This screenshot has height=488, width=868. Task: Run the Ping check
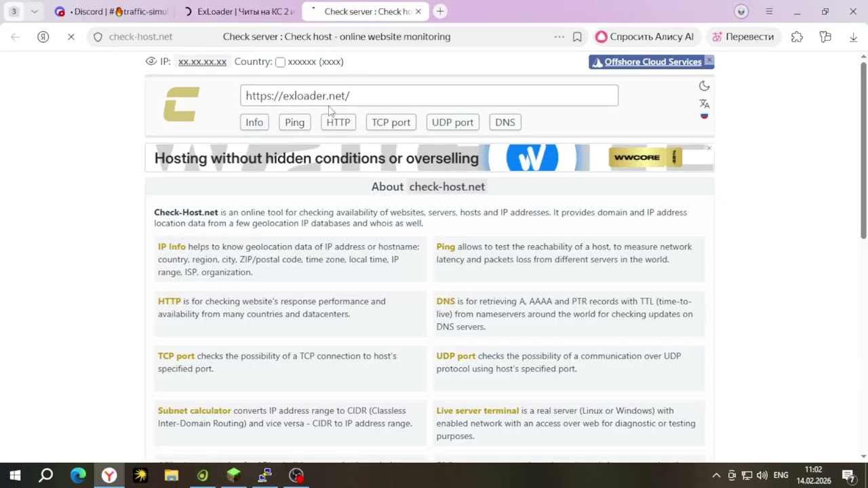295,122
